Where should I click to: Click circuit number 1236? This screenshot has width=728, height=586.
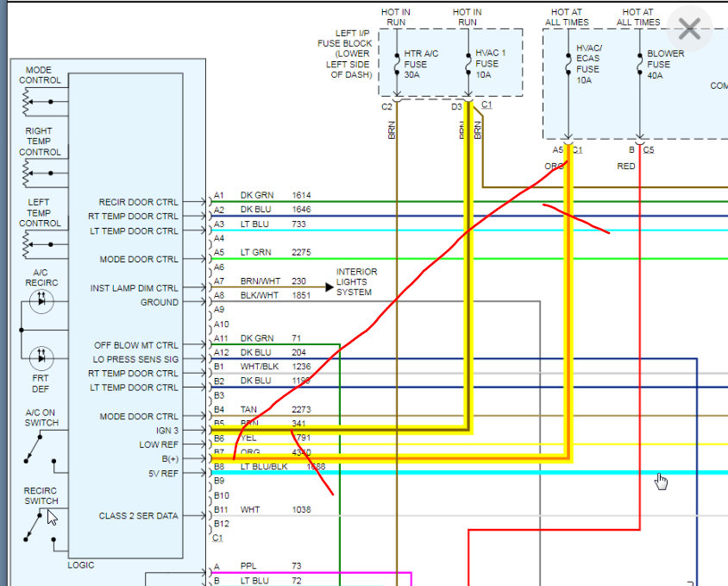[301, 367]
